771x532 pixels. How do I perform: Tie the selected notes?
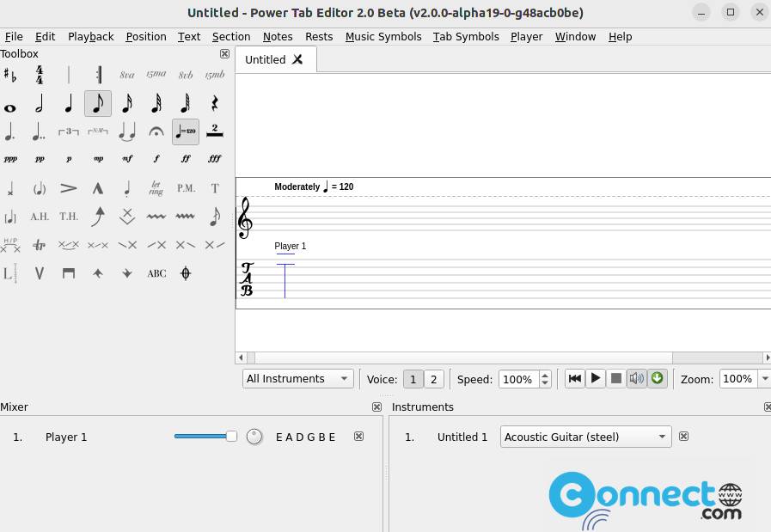pyautogui.click(x=127, y=131)
